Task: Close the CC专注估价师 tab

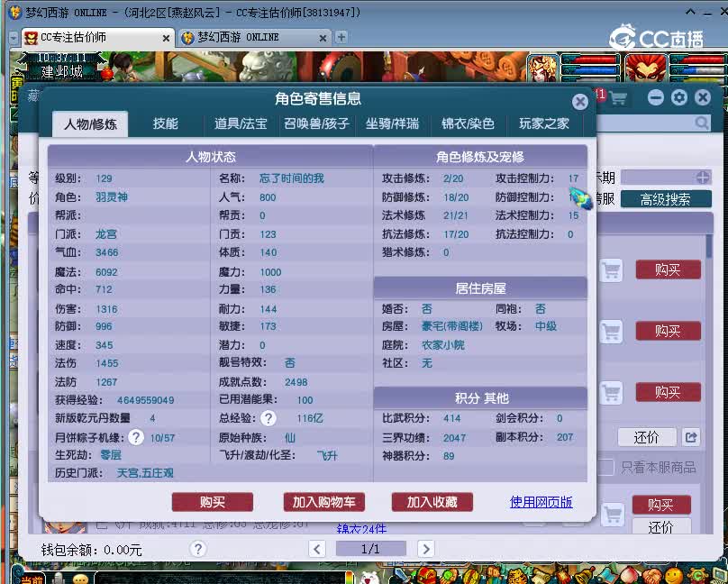Action: [x=166, y=38]
